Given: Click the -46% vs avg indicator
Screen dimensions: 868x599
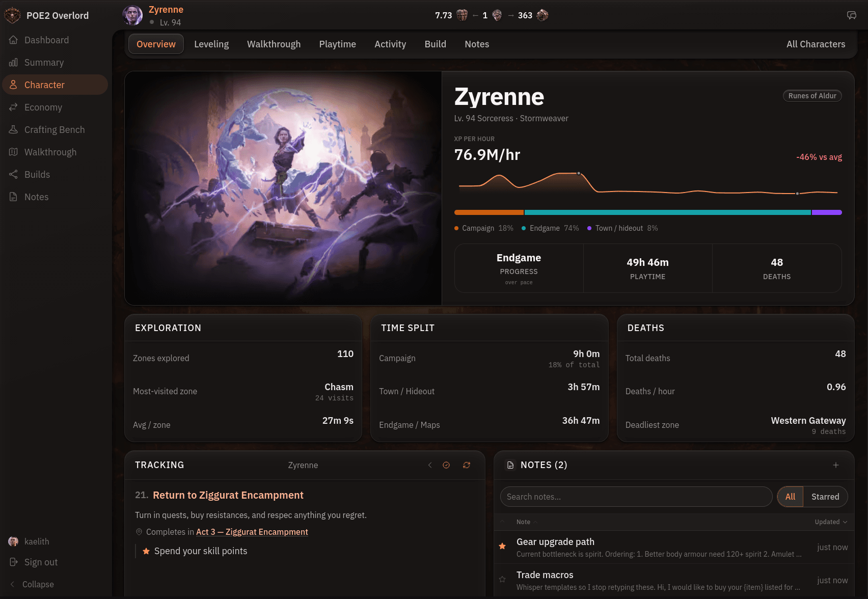Looking at the screenshot, I should [819, 157].
